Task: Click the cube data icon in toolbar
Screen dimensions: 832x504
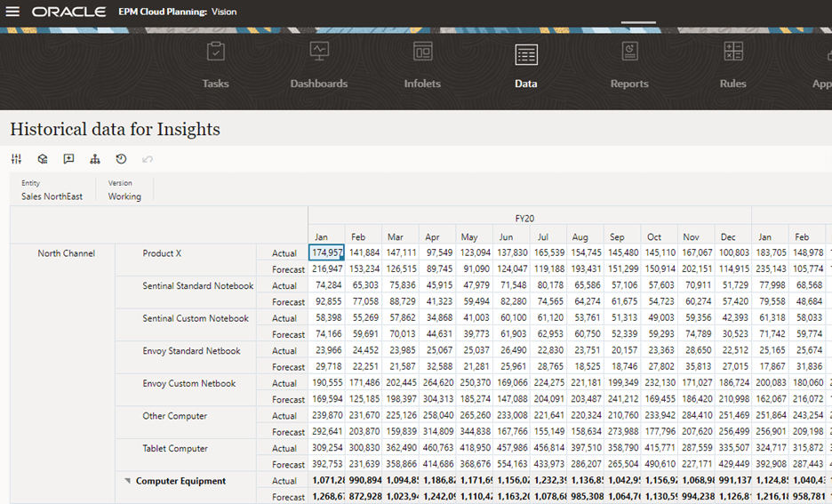Action: (42, 159)
